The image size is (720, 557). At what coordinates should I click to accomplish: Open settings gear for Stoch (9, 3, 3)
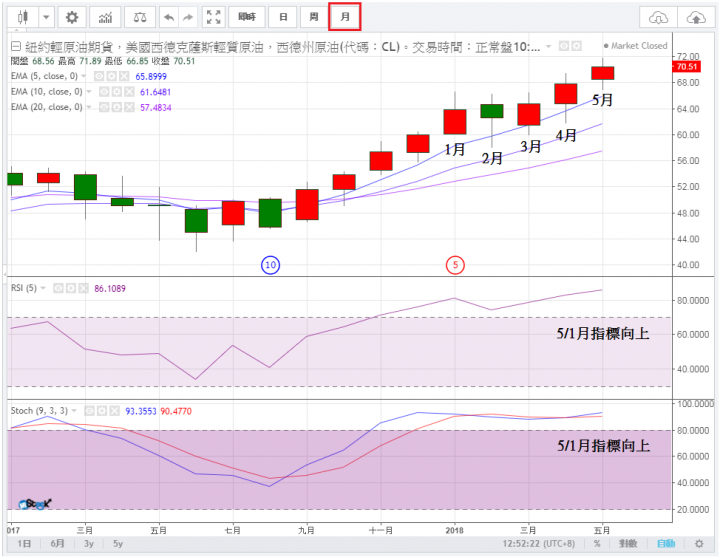(x=102, y=411)
